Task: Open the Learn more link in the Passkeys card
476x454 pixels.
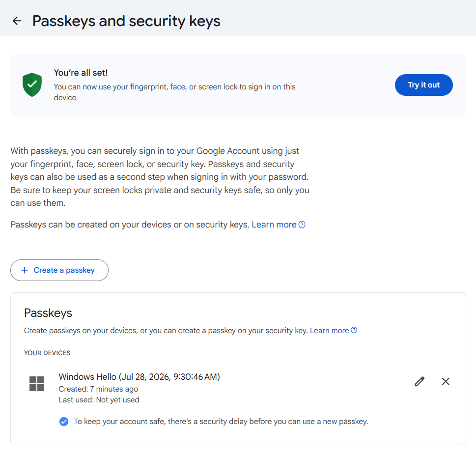Action: [x=329, y=330]
